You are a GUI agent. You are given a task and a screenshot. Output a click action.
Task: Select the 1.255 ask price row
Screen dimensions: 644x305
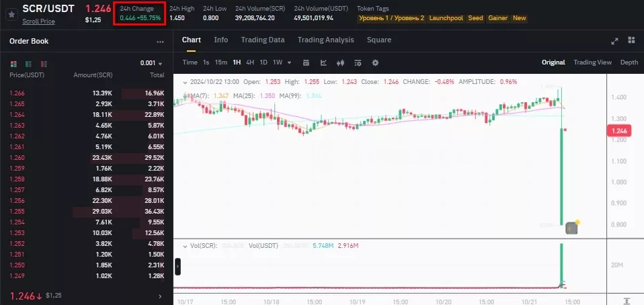87,212
